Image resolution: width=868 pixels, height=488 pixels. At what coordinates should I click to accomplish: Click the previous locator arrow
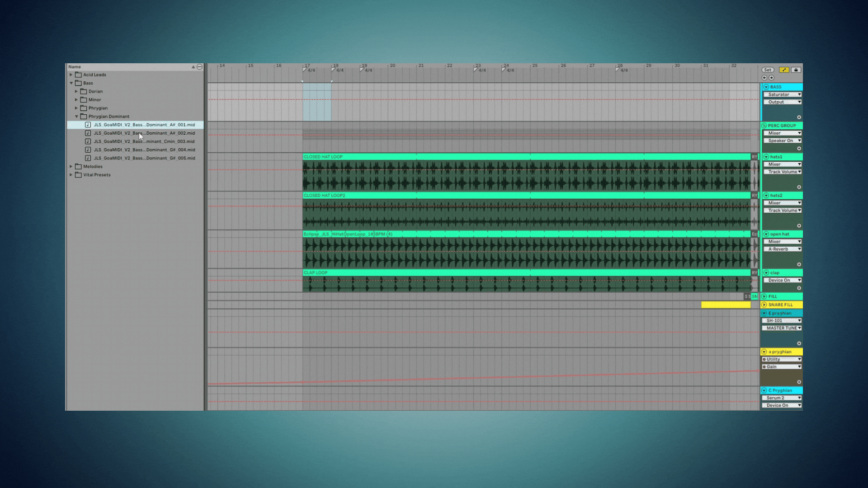click(764, 78)
